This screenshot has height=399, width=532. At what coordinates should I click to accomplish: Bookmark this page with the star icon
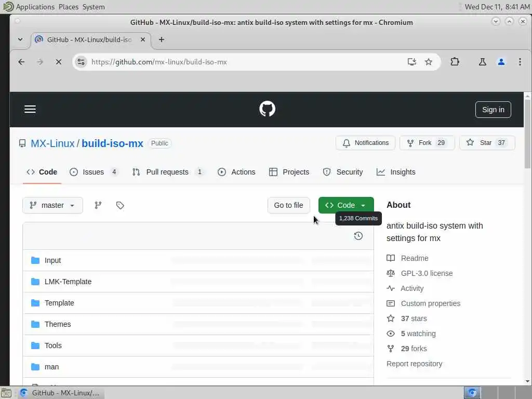click(429, 62)
